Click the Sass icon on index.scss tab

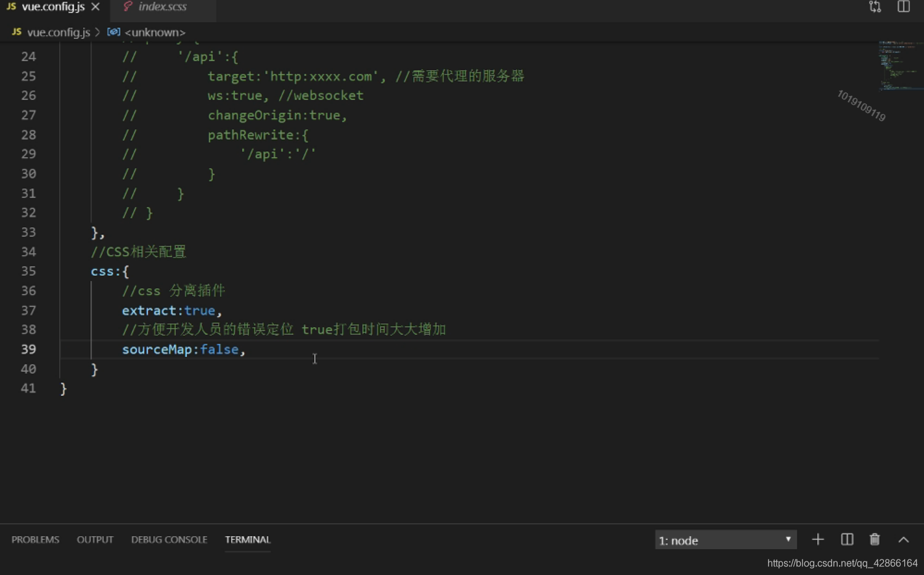tap(128, 6)
